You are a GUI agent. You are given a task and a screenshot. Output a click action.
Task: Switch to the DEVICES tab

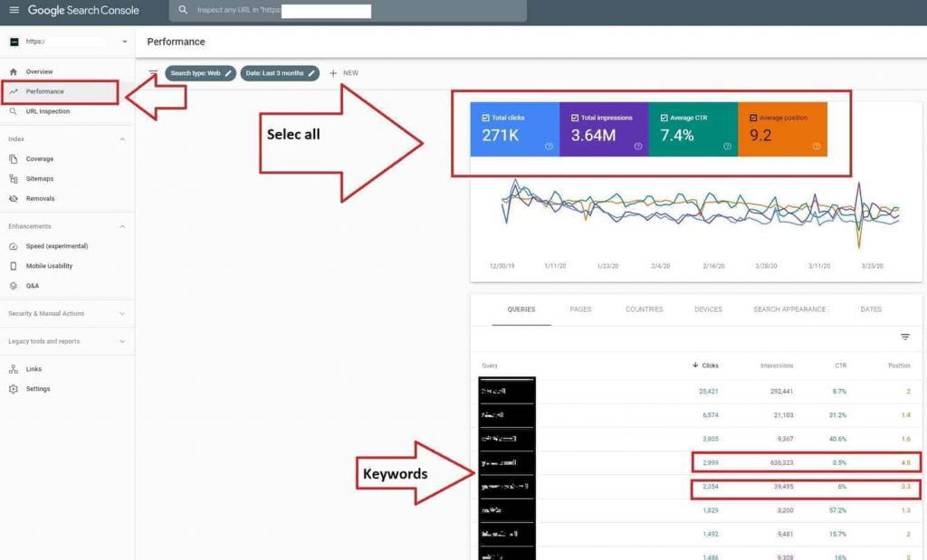point(708,308)
